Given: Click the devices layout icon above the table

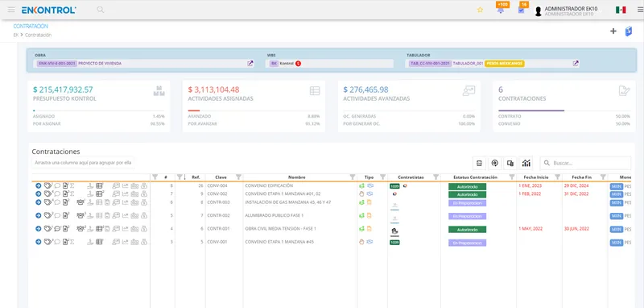Looking at the screenshot, I should tap(510, 163).
